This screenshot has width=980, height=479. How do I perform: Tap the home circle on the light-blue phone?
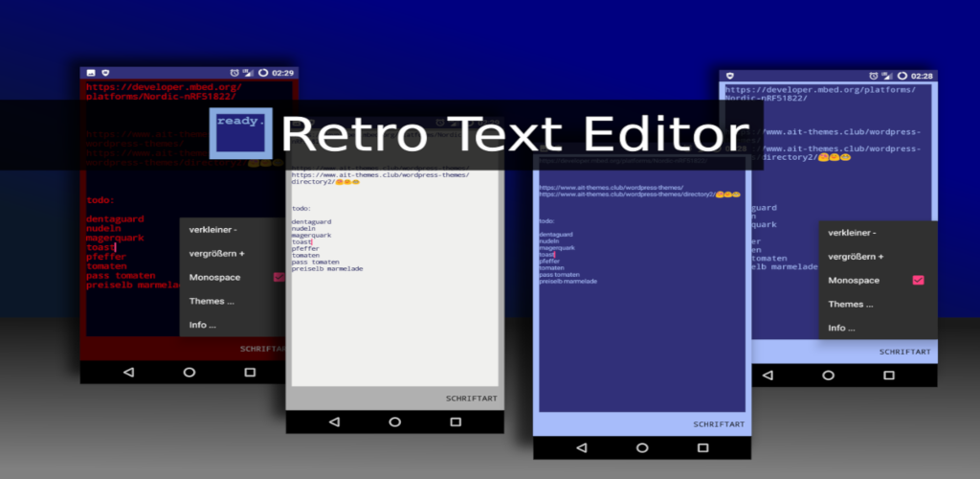[x=641, y=447]
